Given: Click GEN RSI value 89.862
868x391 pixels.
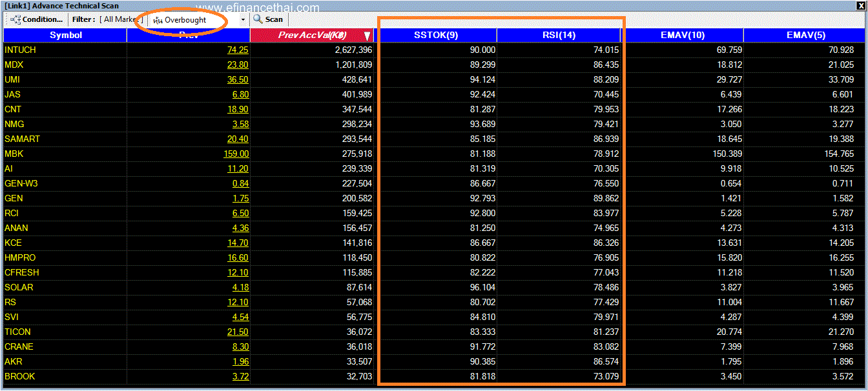Looking at the screenshot, I should click(606, 198).
